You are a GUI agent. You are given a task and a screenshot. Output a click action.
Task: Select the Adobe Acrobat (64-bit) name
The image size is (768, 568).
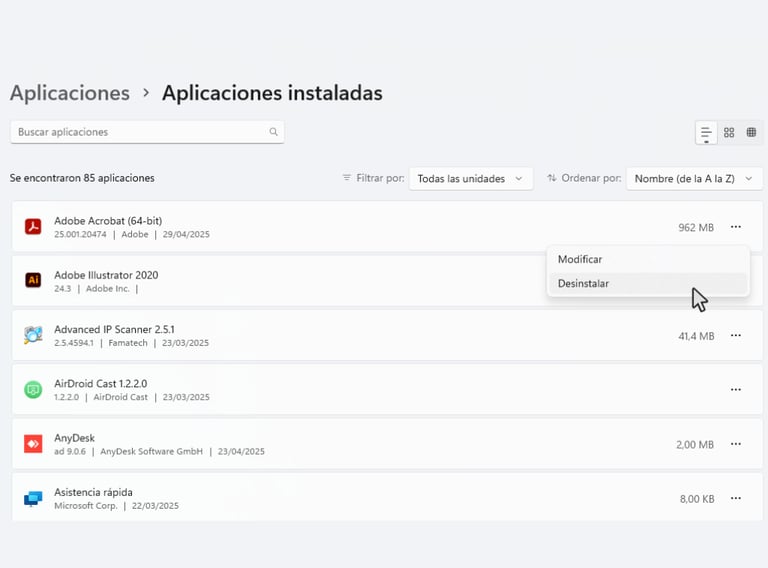click(x=108, y=221)
